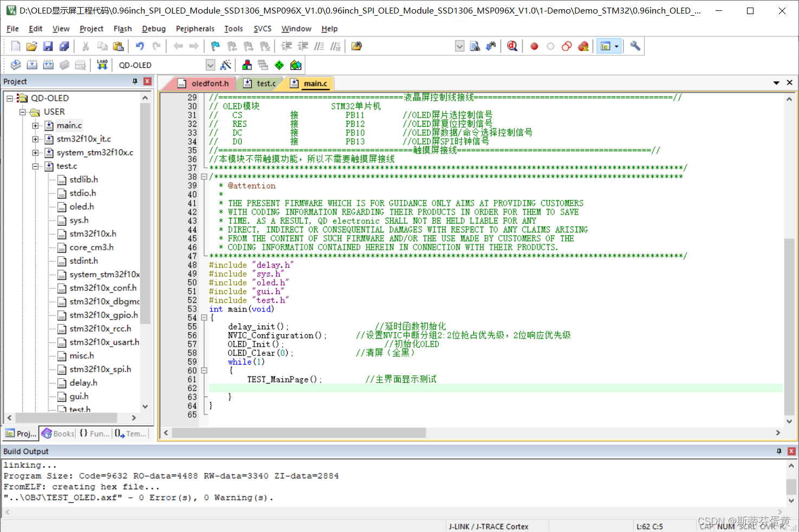Click the Paste clipboard icon
Screen dimensions: 799x532
(x=118, y=46)
